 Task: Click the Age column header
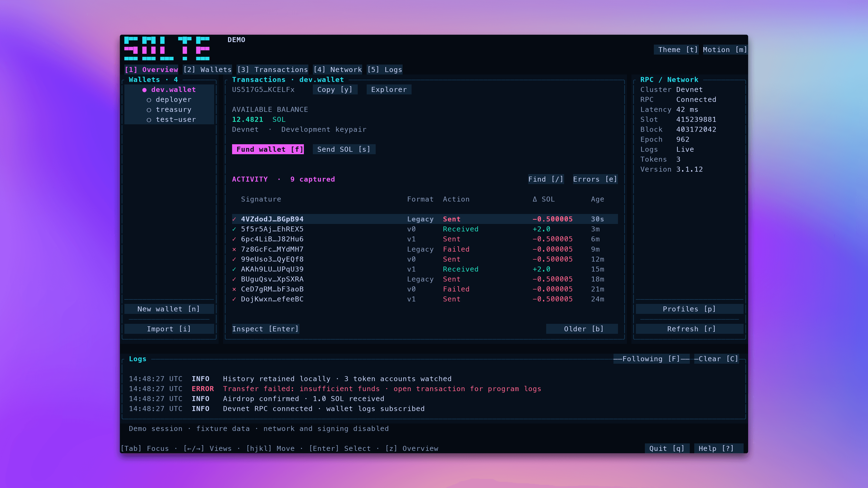tap(598, 199)
